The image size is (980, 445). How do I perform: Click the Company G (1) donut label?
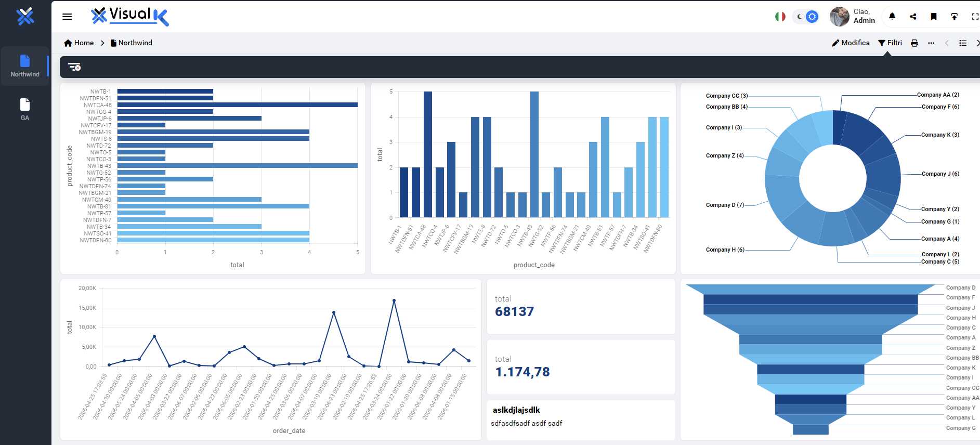pos(940,221)
